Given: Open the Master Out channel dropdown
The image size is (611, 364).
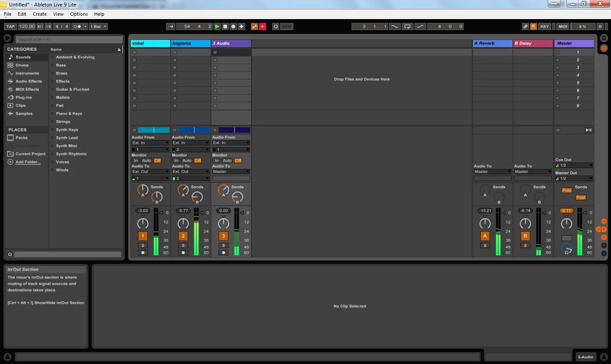Looking at the screenshot, I should pyautogui.click(x=574, y=179).
